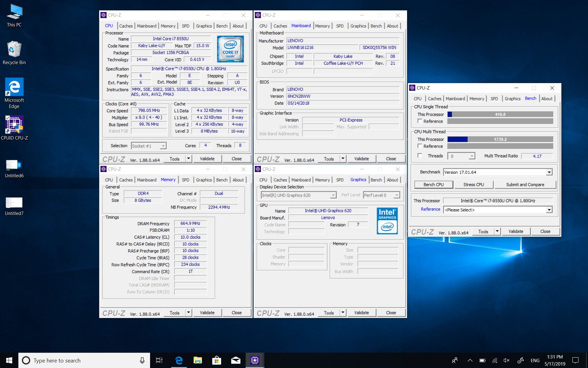
Task: Switch to Caches tab in CPU window
Action: [x=126, y=26]
